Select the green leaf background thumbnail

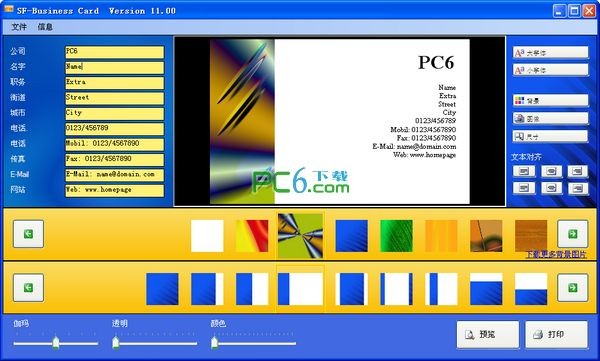click(x=396, y=236)
